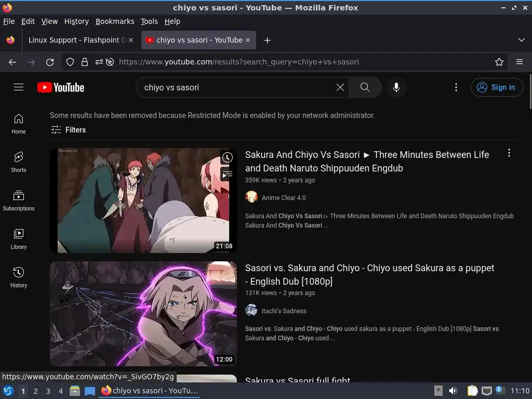Click the Sign in button

[x=497, y=87]
